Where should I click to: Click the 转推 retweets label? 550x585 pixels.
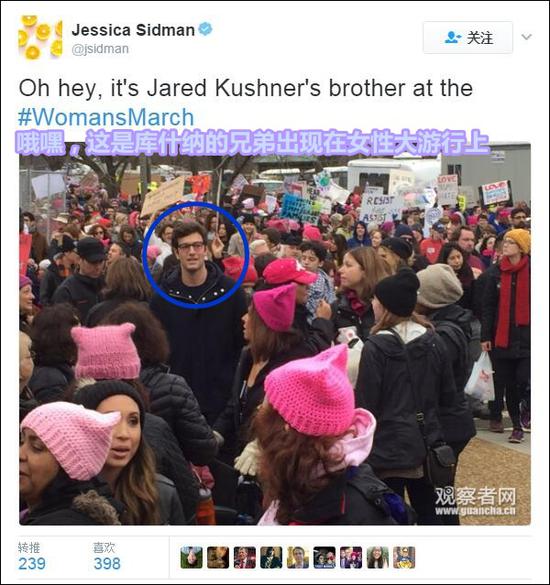point(29,547)
